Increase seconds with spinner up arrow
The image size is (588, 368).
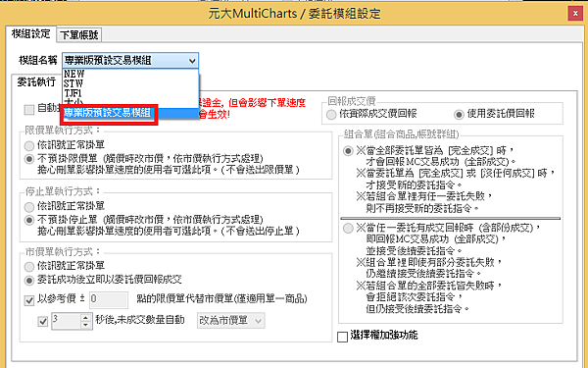pyautogui.click(x=86, y=317)
